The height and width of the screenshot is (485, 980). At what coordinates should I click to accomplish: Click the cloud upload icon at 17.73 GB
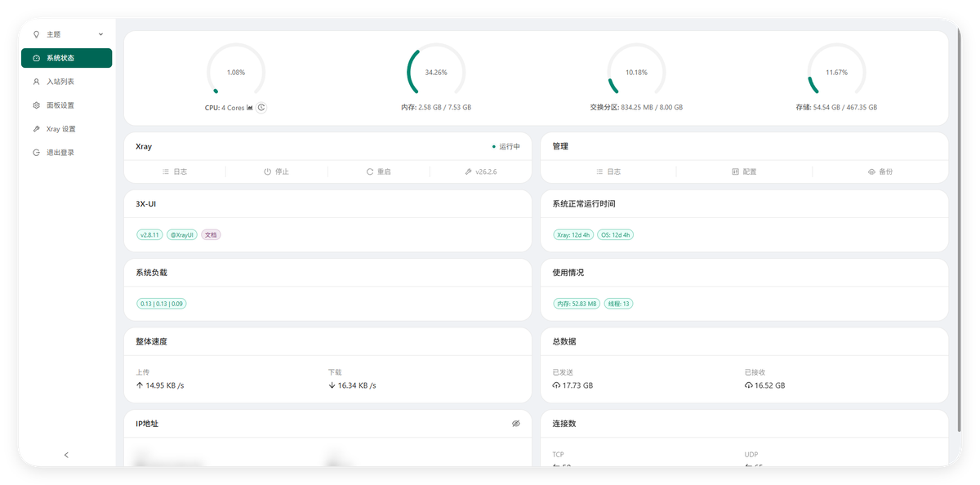pos(556,385)
